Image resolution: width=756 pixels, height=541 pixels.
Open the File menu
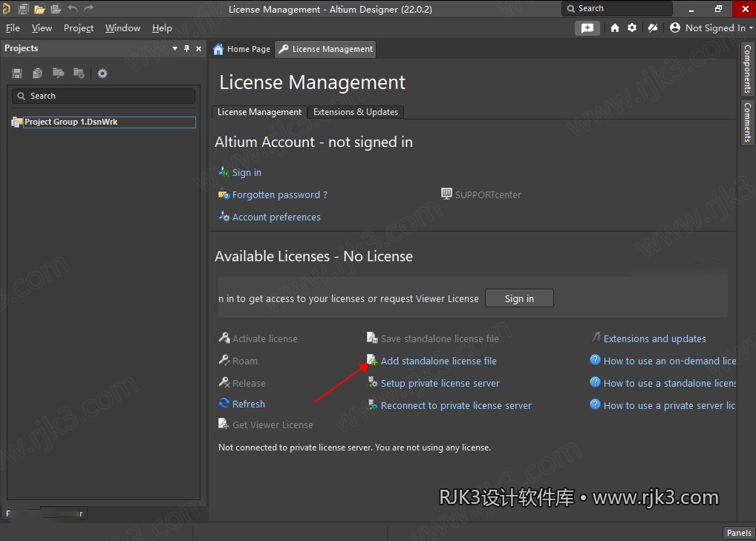[x=13, y=28]
